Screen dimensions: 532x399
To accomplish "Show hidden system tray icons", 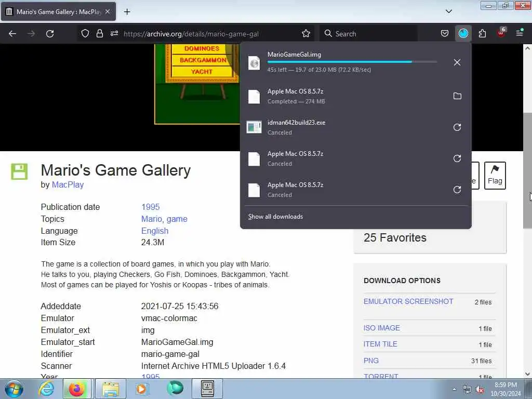I will [x=454, y=389].
